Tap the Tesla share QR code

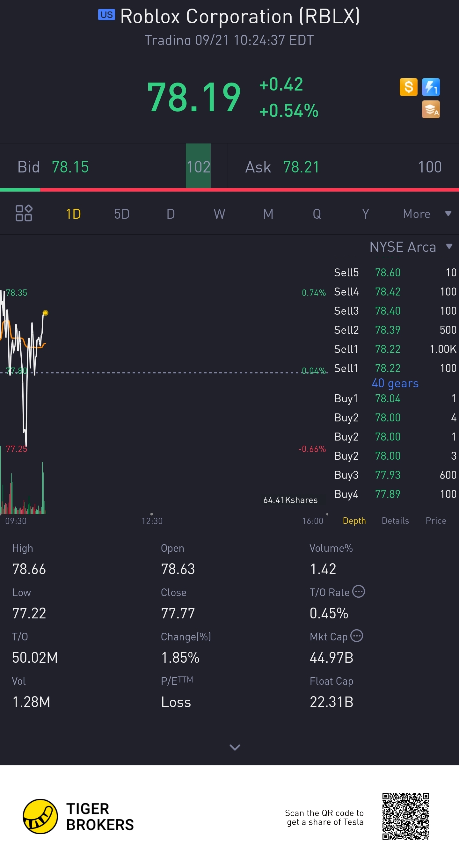tap(405, 816)
